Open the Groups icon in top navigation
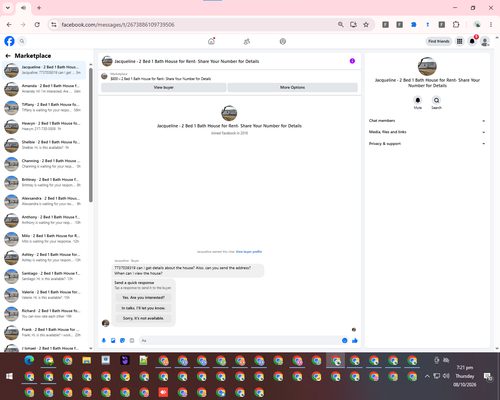Screen dimensions: 500x400 [283, 41]
